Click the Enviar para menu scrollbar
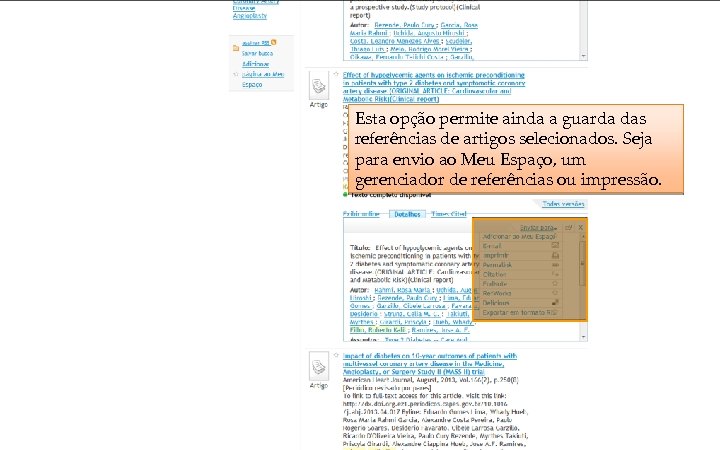This screenshot has height=450, width=720. pos(582,262)
